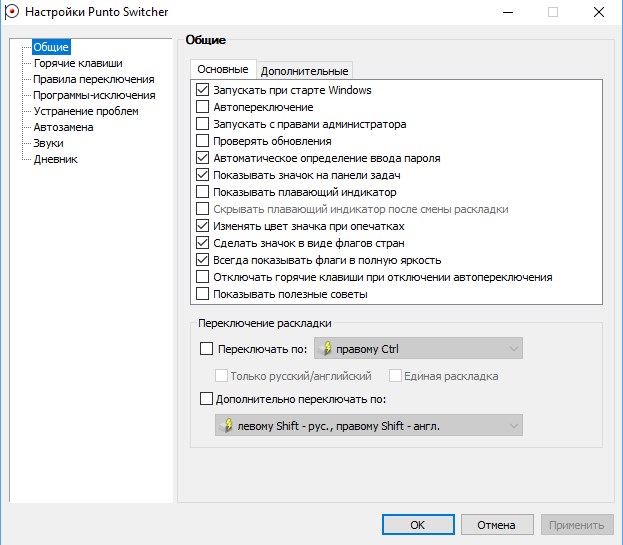
Task: Check Дополнительно переключать по option
Action: (x=207, y=399)
